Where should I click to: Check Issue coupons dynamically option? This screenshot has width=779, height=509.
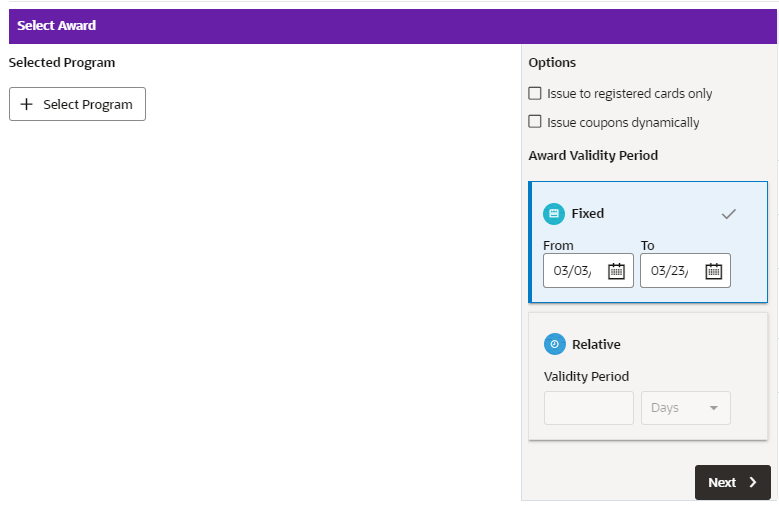pyautogui.click(x=535, y=122)
